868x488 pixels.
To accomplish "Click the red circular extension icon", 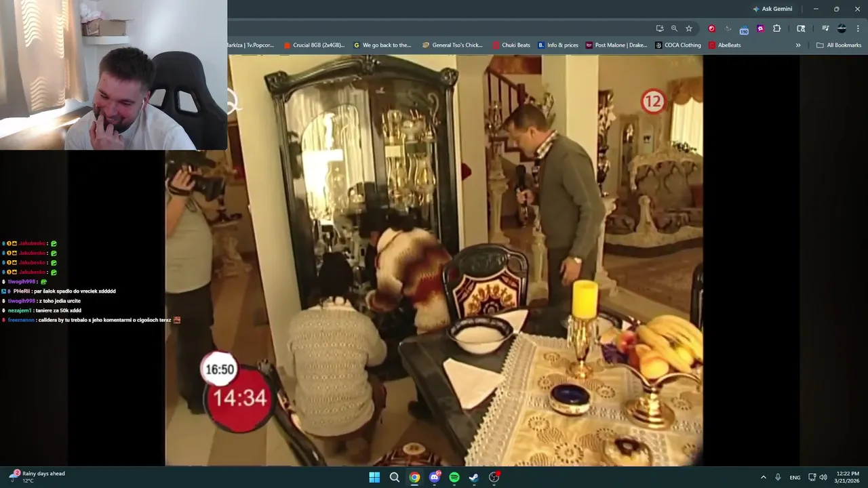I will (x=711, y=28).
